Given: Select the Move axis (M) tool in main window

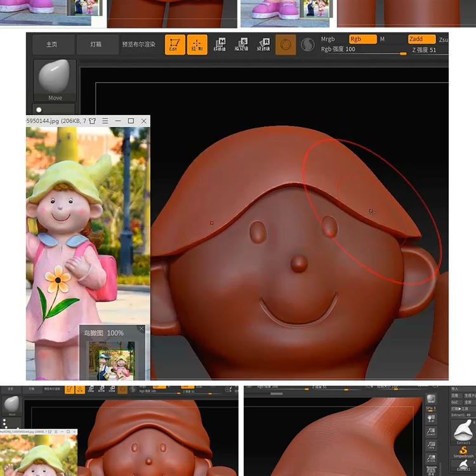Looking at the screenshot, I should click(220, 44).
